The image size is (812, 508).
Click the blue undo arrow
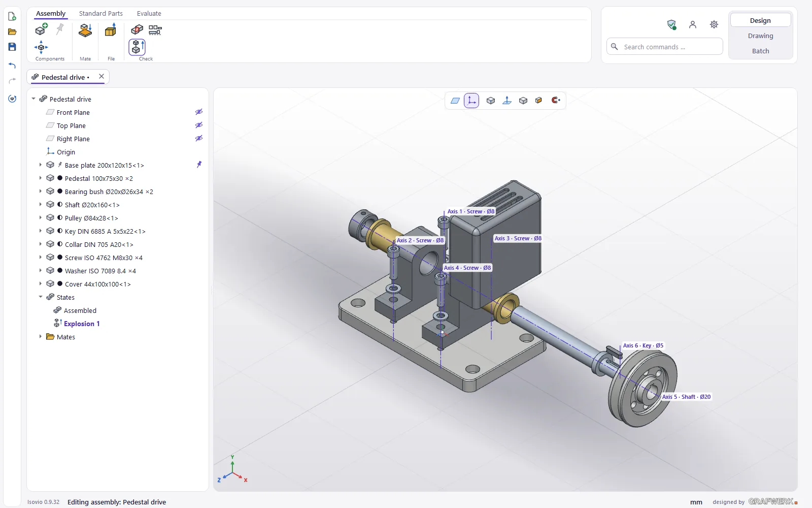[x=12, y=66]
